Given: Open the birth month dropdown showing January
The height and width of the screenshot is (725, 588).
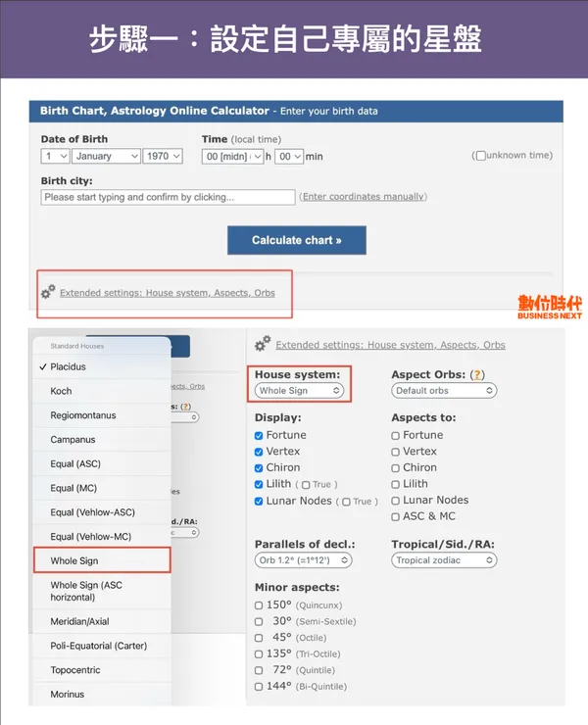Looking at the screenshot, I should [x=106, y=156].
